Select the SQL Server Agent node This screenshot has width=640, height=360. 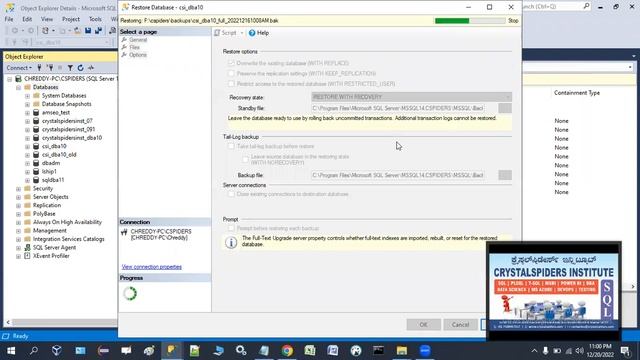click(x=54, y=247)
